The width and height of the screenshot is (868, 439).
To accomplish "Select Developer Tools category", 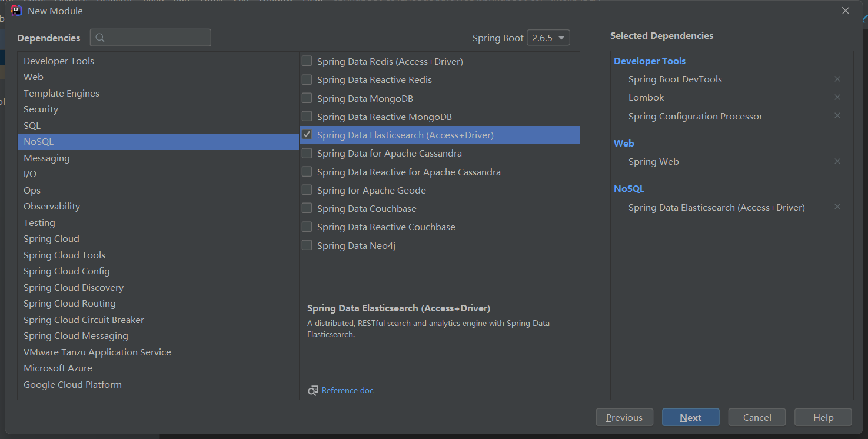I will click(x=158, y=61).
